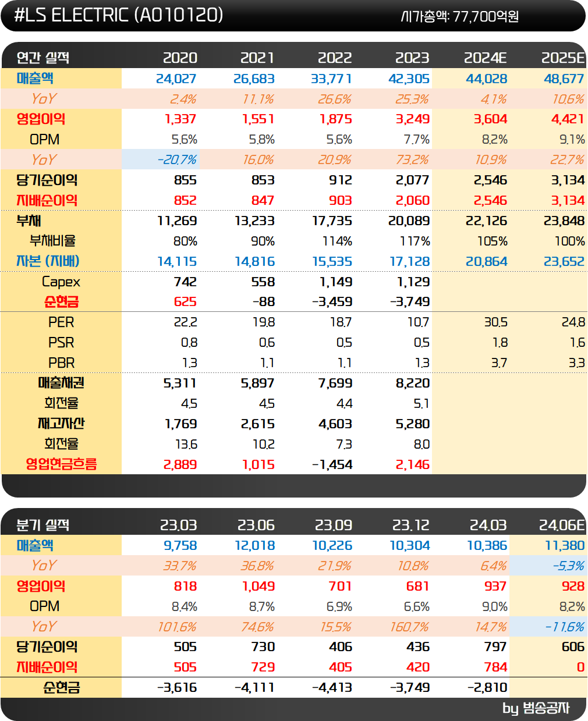Click the 2022 operating cash flow -1,454
Screen dimensions: 588x721
coord(332,464)
